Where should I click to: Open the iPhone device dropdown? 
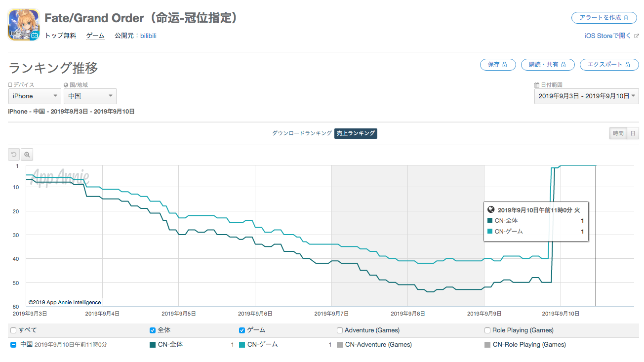point(35,96)
